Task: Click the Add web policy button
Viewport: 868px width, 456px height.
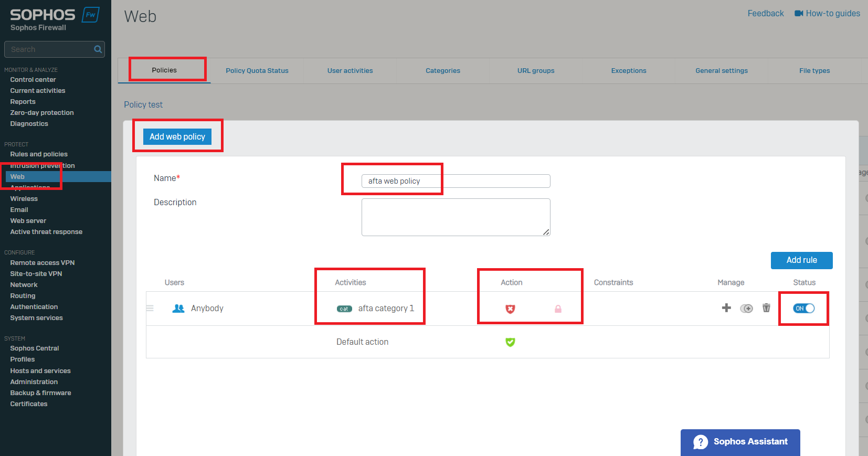Action: tap(177, 136)
